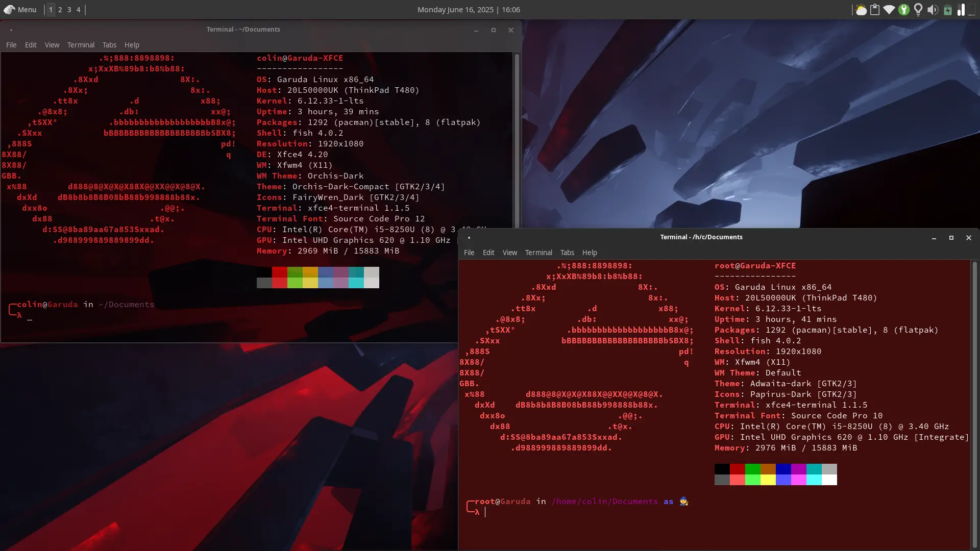The width and height of the screenshot is (980, 551).
Task: Close the /h/c/Documents terminal window
Action: [x=969, y=238]
